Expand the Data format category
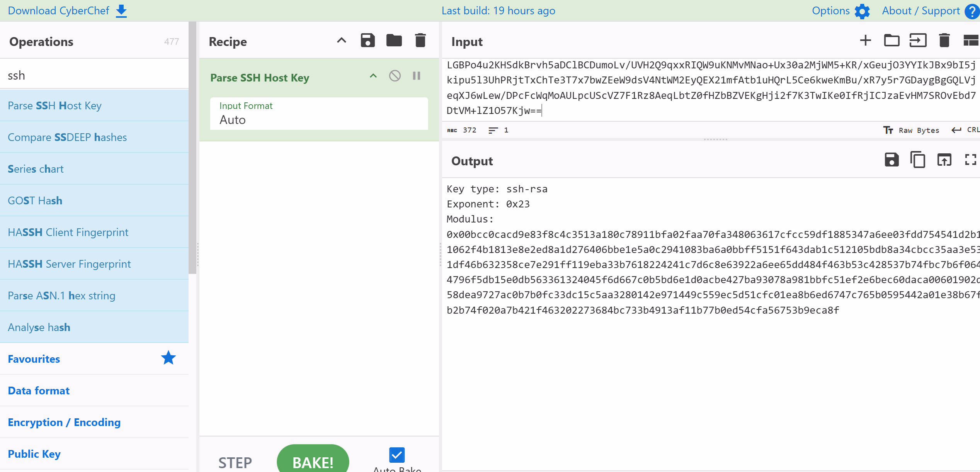Screen dimensions: 980x472 coord(94,391)
